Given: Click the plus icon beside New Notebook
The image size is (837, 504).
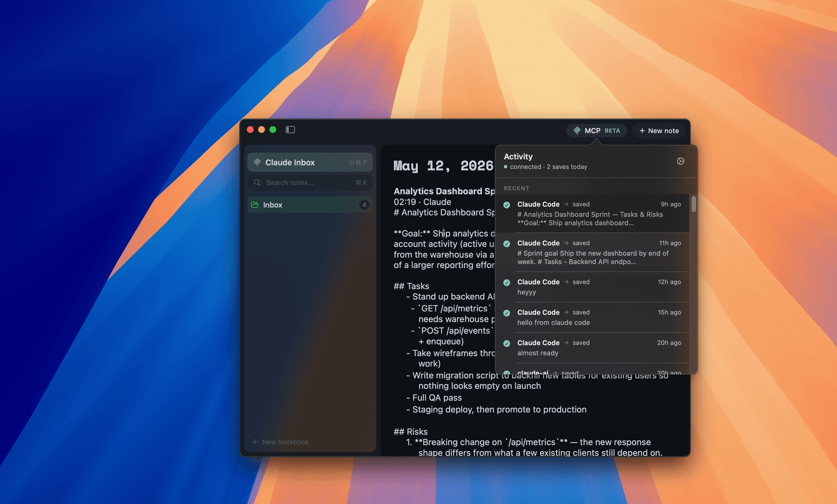Looking at the screenshot, I should [255, 442].
